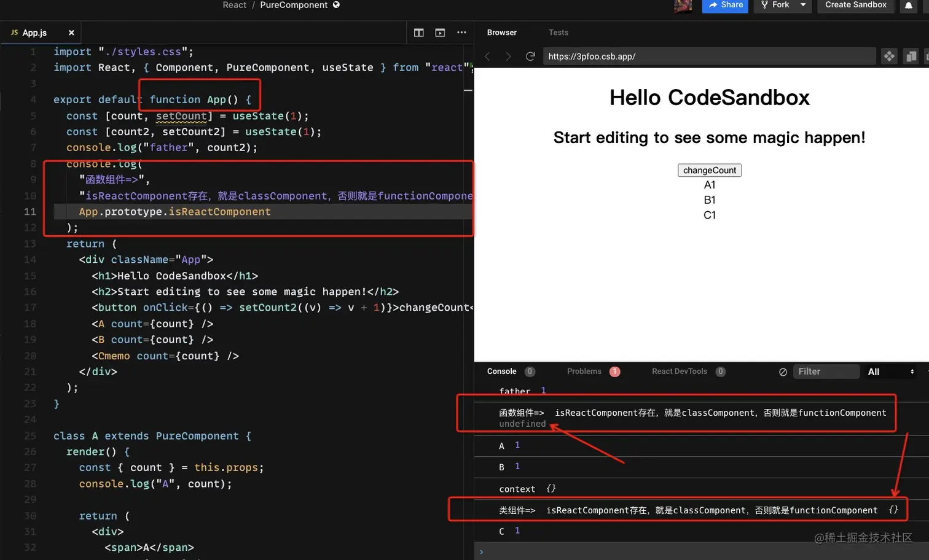The width and height of the screenshot is (929, 560).
Task: Click the 'undefined' console output
Action: 522,424
